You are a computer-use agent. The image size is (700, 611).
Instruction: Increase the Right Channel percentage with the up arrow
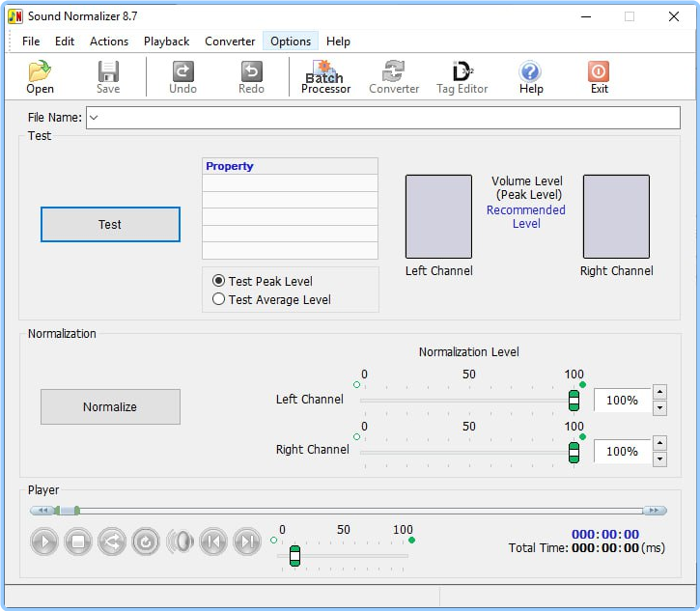point(659,443)
